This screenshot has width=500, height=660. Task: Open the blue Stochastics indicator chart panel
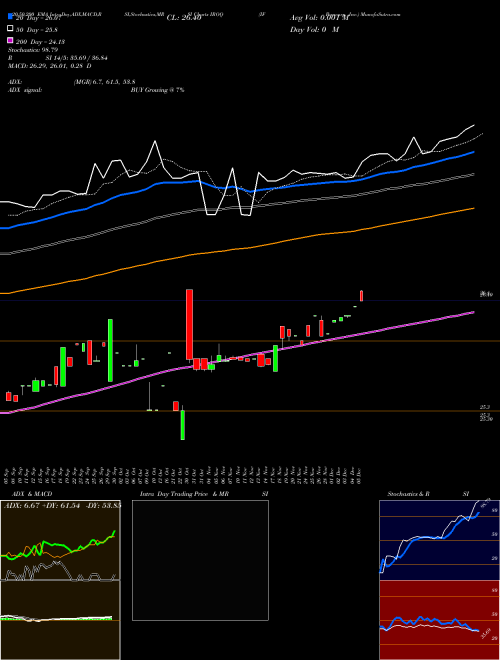pos(439,540)
